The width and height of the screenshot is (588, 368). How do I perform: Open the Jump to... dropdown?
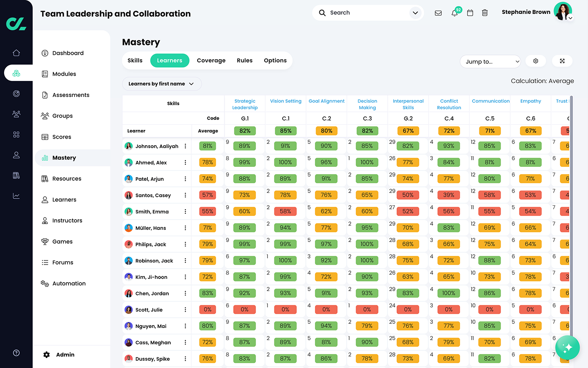click(x=490, y=61)
